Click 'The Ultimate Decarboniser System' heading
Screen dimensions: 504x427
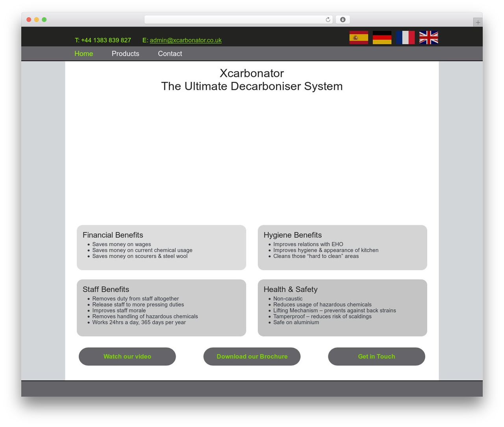(x=252, y=86)
